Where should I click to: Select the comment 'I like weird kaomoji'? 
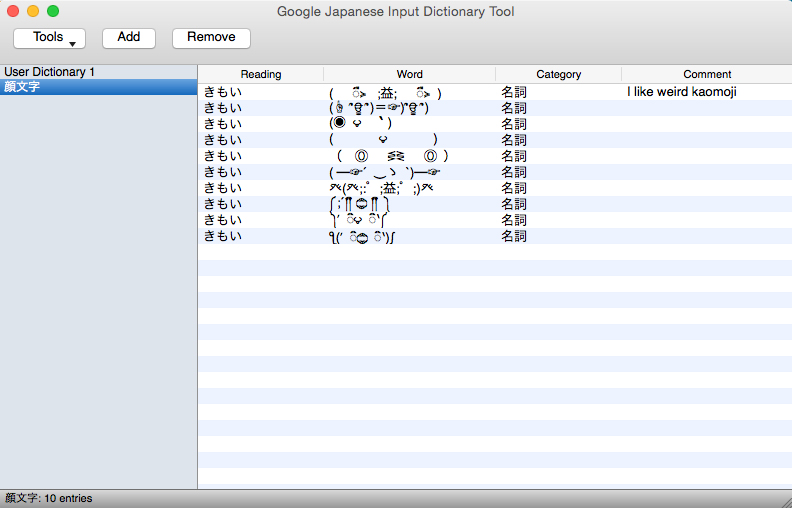pos(682,92)
